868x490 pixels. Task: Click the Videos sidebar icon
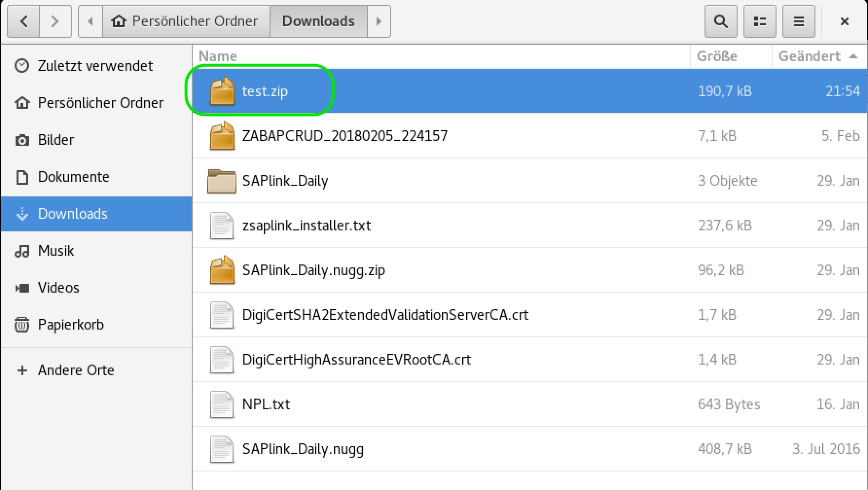coord(22,287)
